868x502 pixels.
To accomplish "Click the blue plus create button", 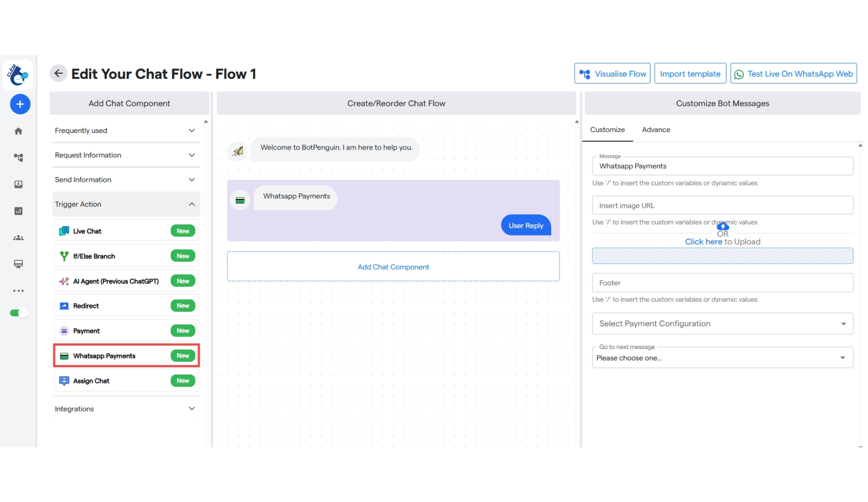I will 20,104.
